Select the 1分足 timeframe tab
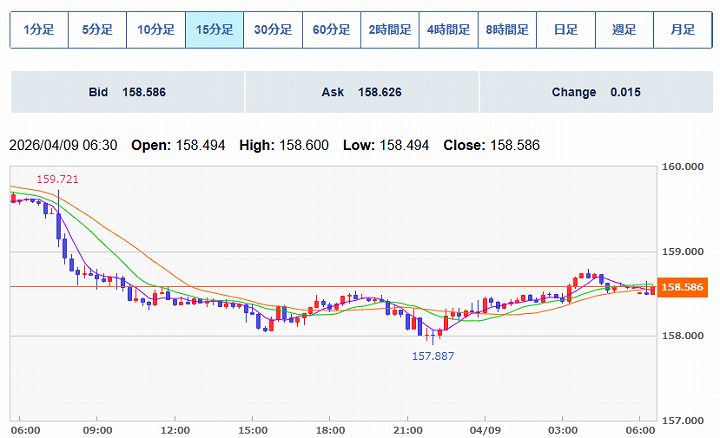Screen dimensions: 720x438 coord(39,30)
